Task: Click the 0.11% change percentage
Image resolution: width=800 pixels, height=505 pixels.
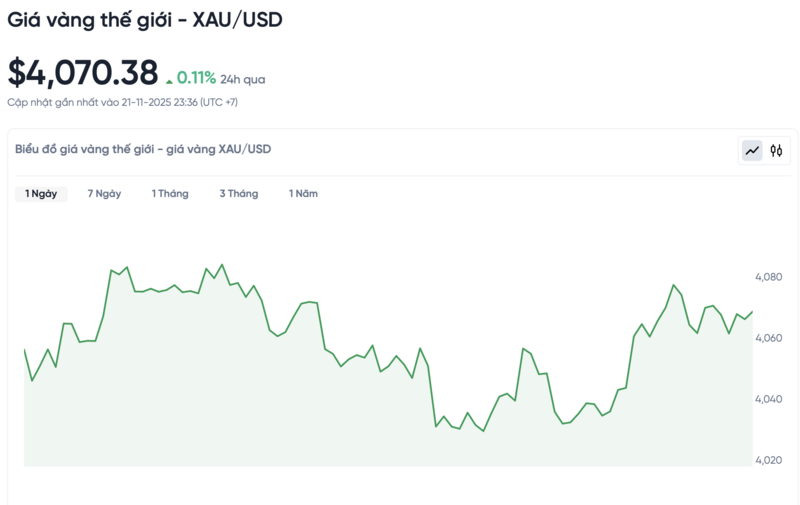Action: pyautogui.click(x=196, y=78)
